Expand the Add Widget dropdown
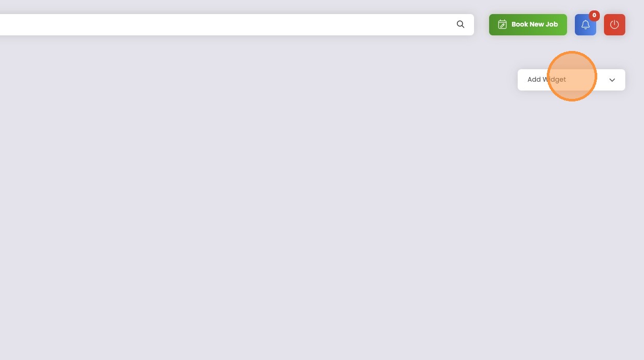 tap(571, 80)
